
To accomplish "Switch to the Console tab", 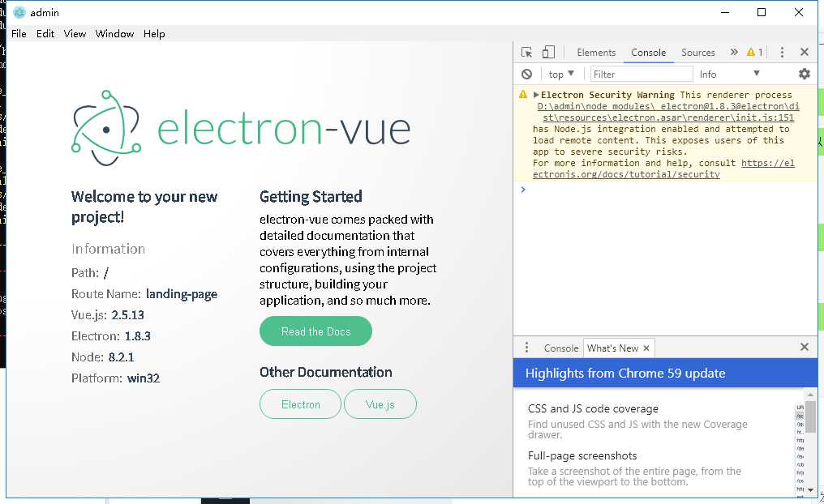I will pyautogui.click(x=649, y=53).
